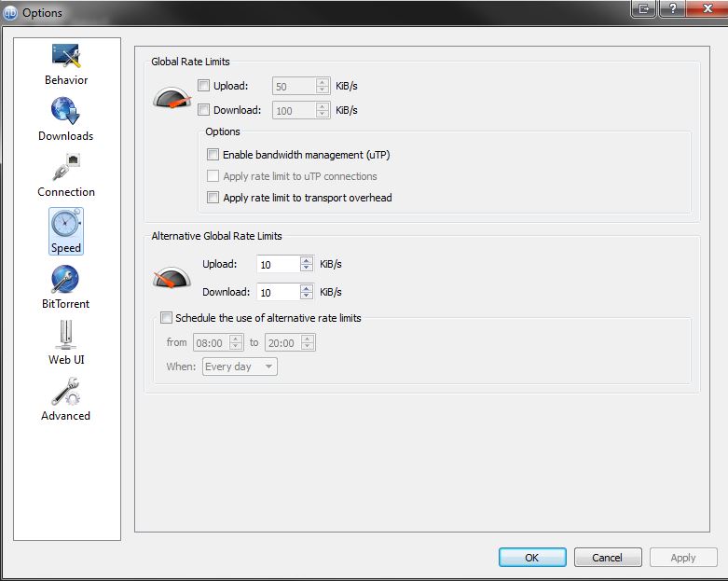Viewport: 728px width, 581px height.
Task: Decrease global Upload limit with down arrow
Action: (323, 90)
